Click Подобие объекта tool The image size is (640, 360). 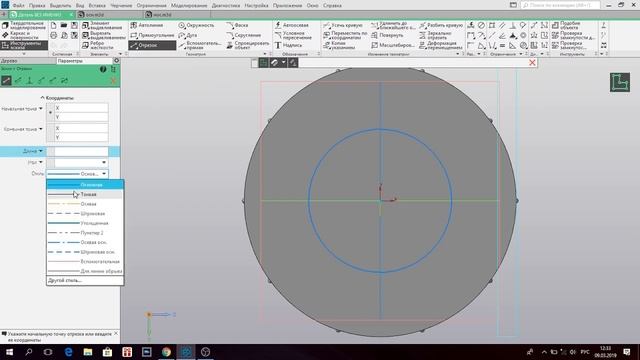567,25
